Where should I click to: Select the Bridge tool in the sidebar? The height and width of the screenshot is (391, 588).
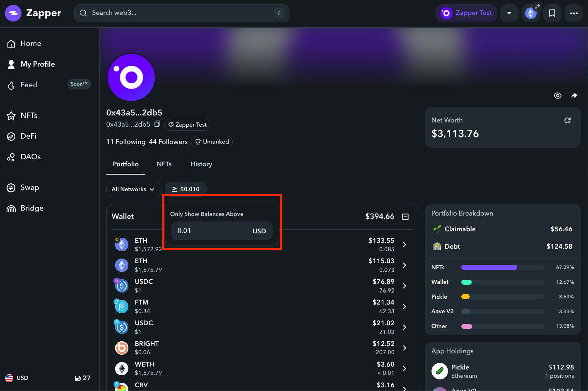coord(31,208)
